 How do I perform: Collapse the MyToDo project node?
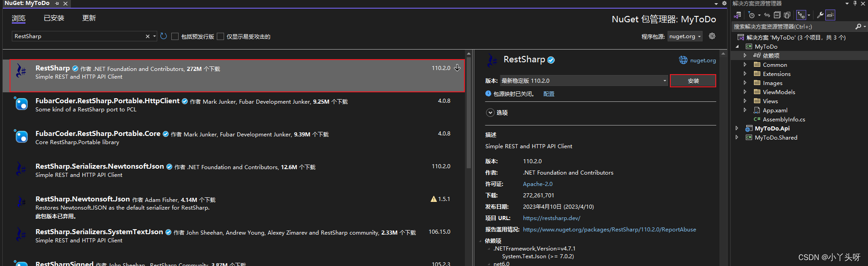pyautogui.click(x=737, y=46)
